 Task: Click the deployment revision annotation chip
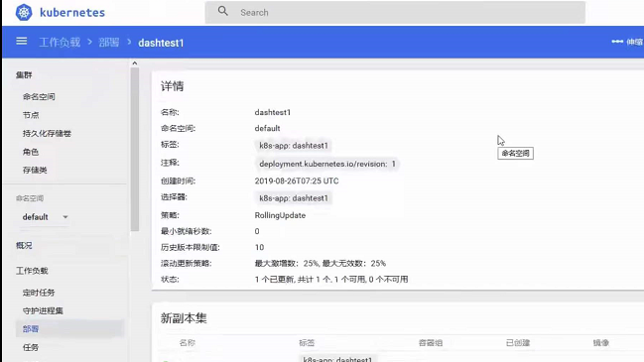point(327,164)
